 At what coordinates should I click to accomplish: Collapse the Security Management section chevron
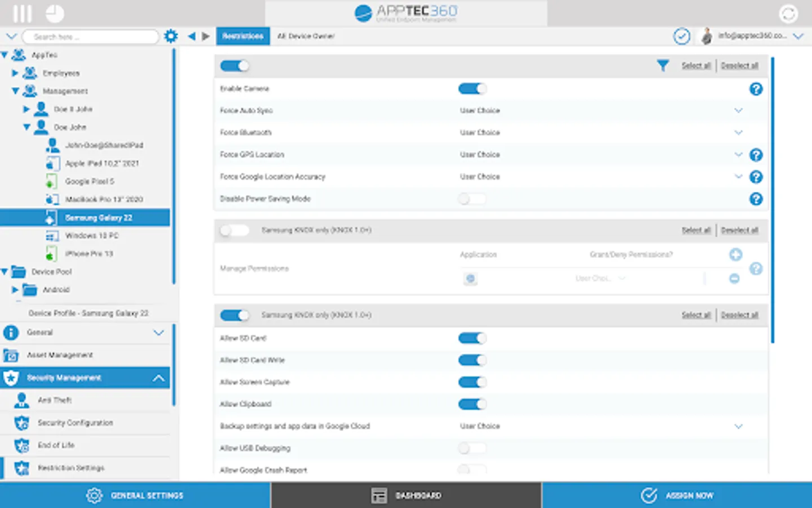point(159,378)
